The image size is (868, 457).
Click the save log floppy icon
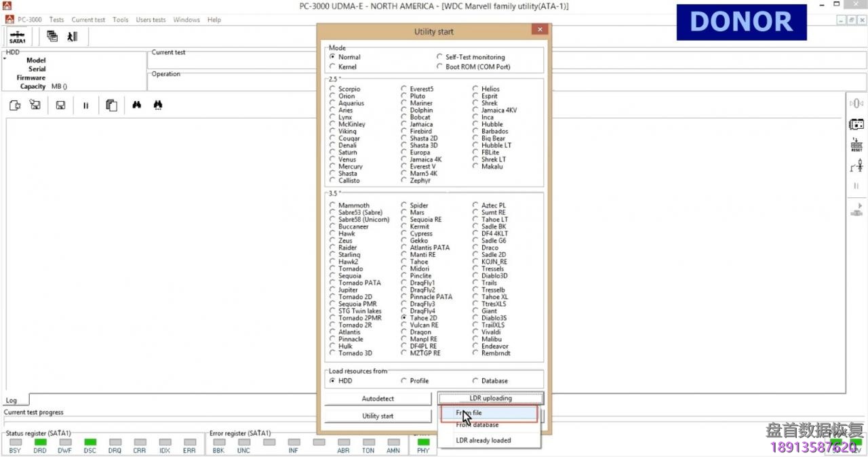tap(60, 105)
